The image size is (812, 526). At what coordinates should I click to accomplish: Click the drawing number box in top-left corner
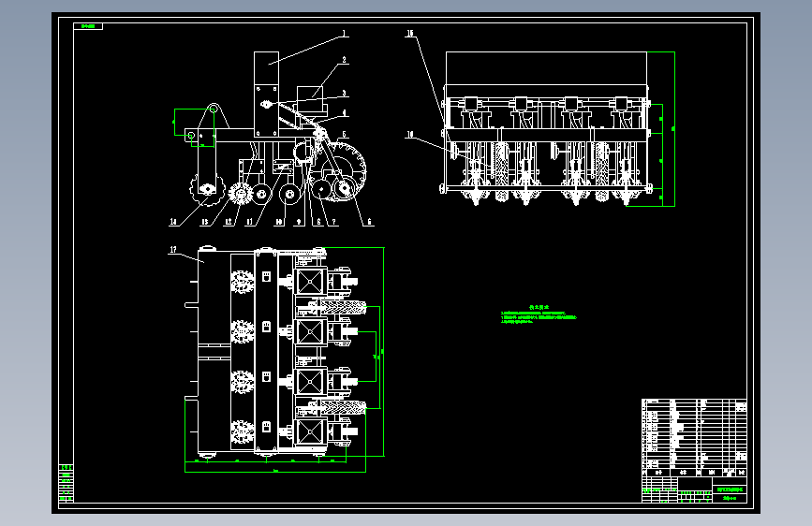[88, 26]
